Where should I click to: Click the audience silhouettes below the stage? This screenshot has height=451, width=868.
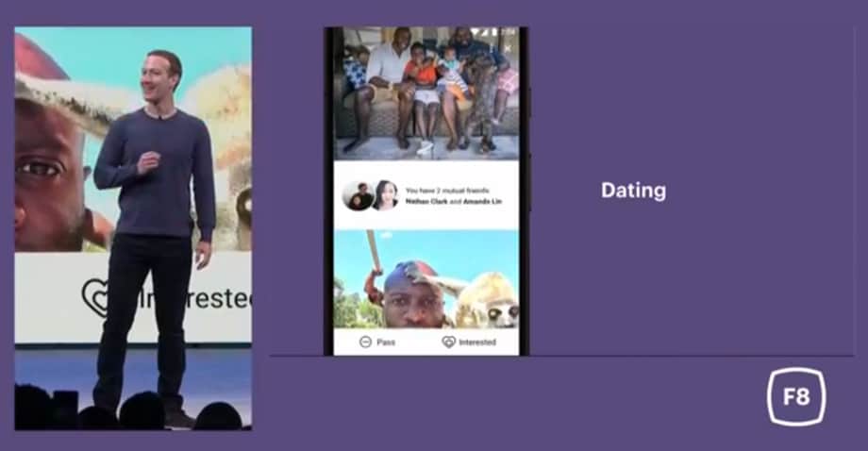[123, 412]
